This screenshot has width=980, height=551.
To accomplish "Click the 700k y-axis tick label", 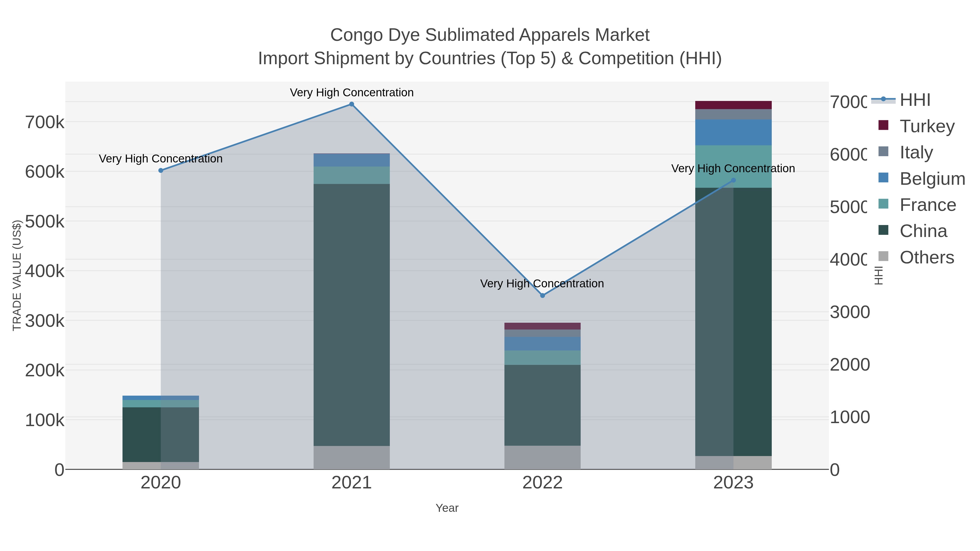I will [x=45, y=123].
